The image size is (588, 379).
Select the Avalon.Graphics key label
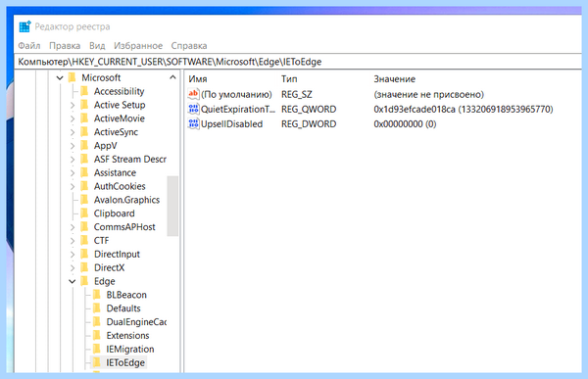click(x=126, y=200)
